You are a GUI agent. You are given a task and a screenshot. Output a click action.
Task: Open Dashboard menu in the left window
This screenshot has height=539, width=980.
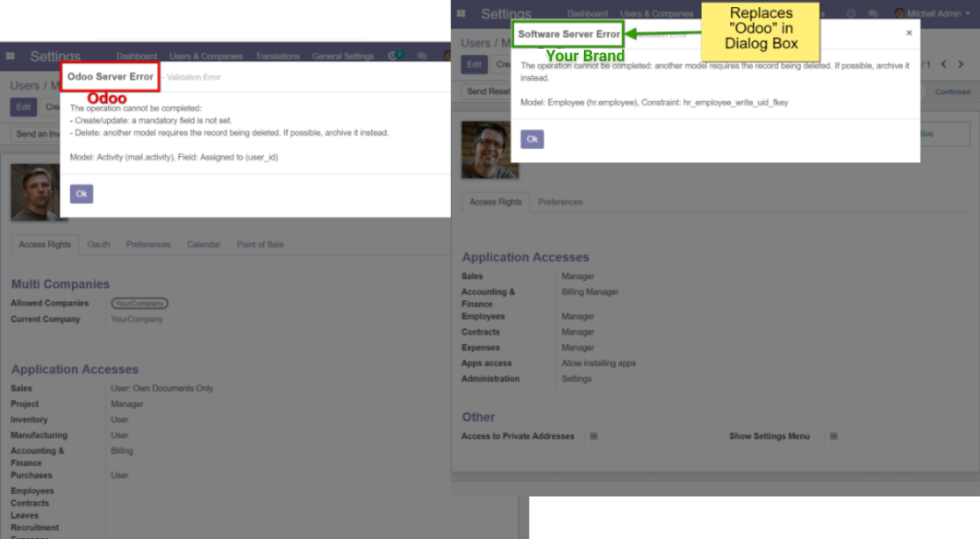point(136,56)
